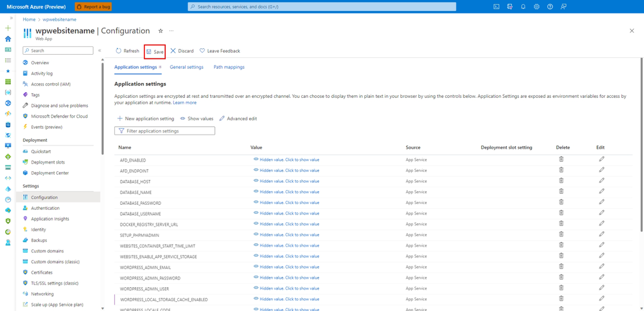Show hidden value for AFD_ENABLED
Screen dimensions: 644x311
coord(286,160)
